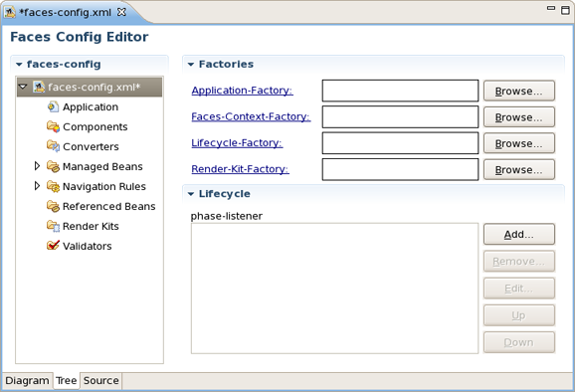Collapse the Factories section

coord(191,65)
